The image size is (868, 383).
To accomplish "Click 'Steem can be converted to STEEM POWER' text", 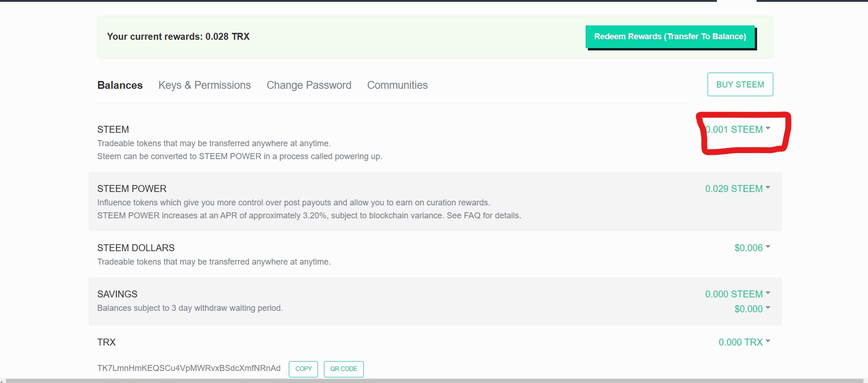I will (x=240, y=156).
